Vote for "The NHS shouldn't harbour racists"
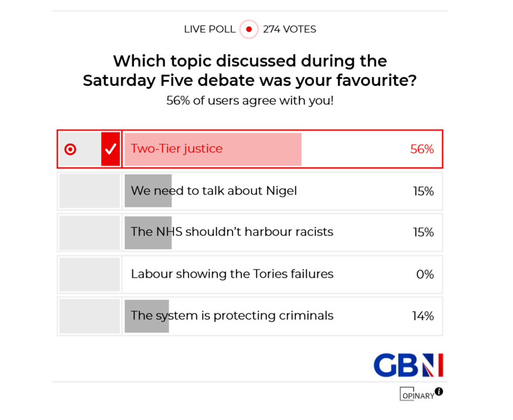The image size is (513, 420). [x=232, y=232]
